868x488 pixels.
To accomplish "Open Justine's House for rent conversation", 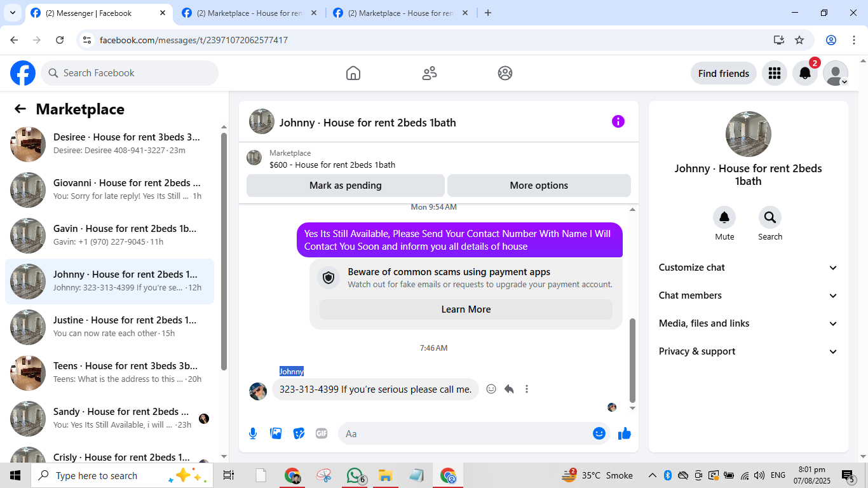I will point(109,327).
